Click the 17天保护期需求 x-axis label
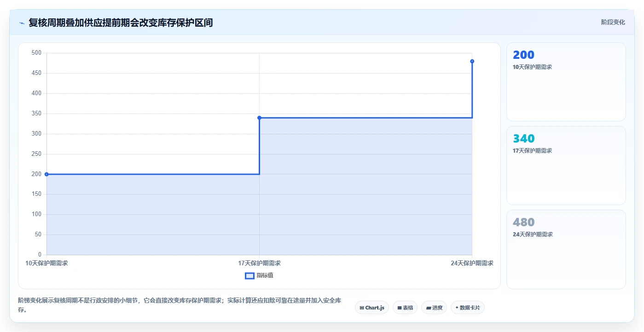This screenshot has width=644, height=332. pyautogui.click(x=259, y=263)
